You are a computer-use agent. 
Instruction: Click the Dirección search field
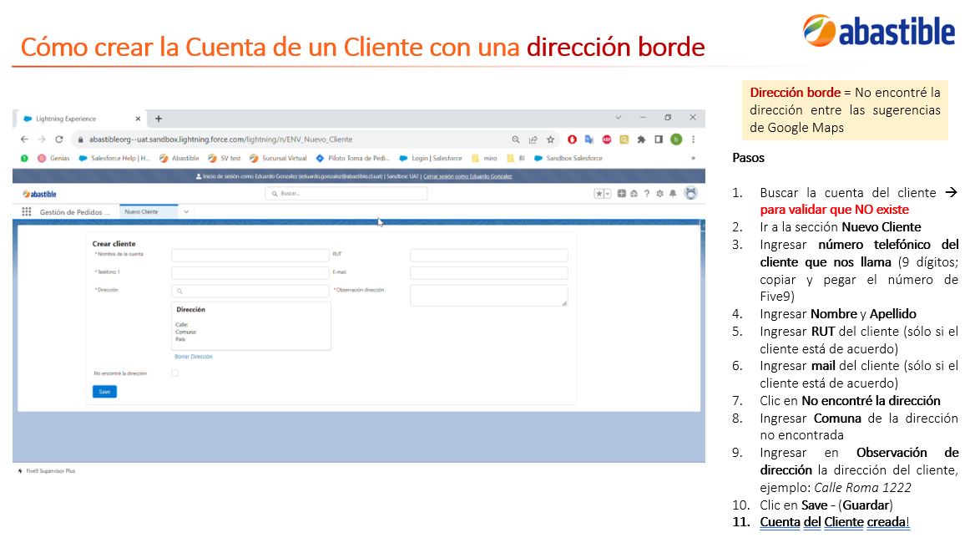(250, 291)
